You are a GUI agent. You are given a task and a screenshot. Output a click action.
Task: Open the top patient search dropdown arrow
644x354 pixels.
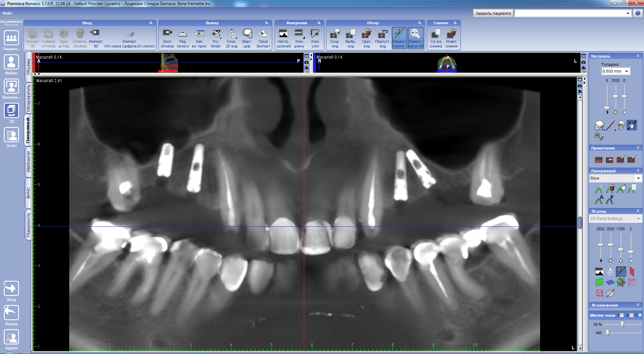[x=628, y=13]
